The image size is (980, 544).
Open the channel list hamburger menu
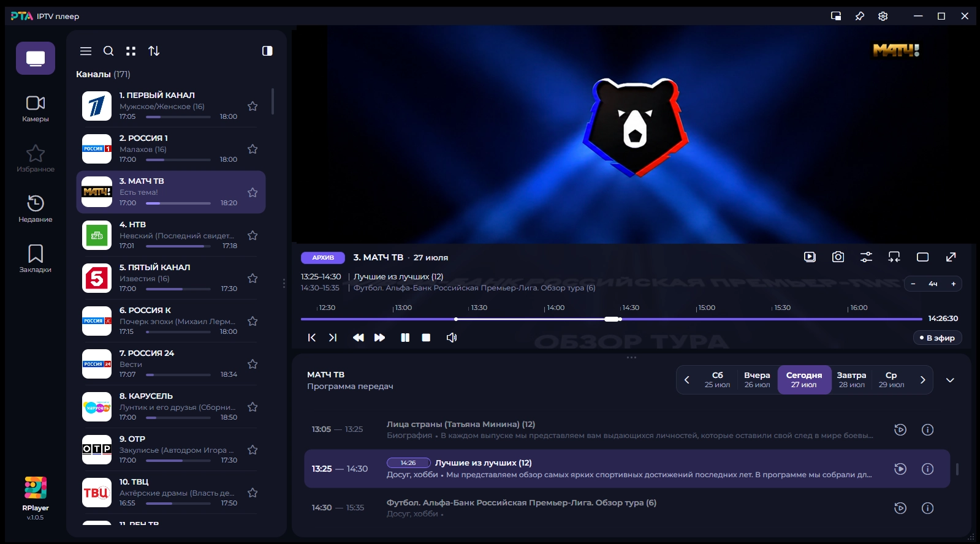86,51
